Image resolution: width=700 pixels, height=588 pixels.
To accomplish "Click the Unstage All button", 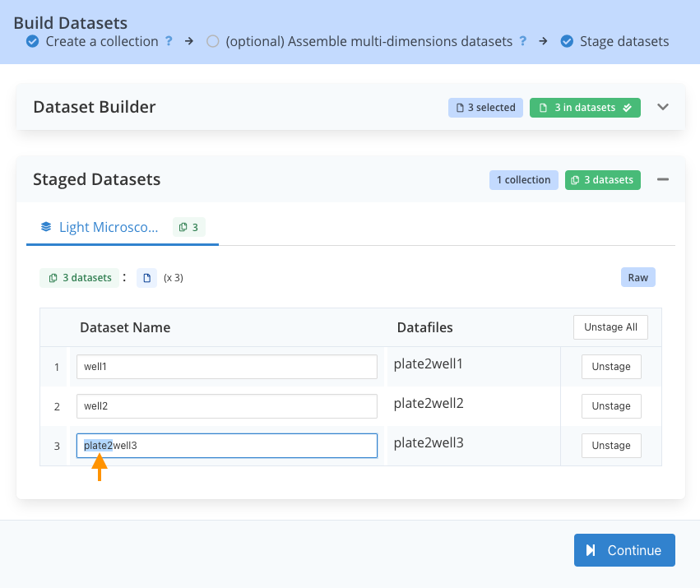I will coord(610,327).
